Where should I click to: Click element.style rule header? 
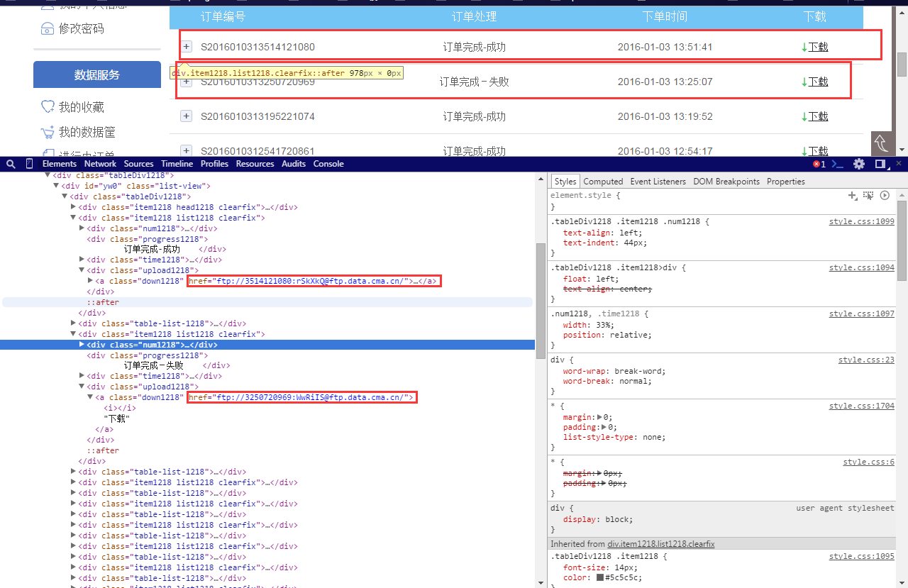pyautogui.click(x=585, y=195)
